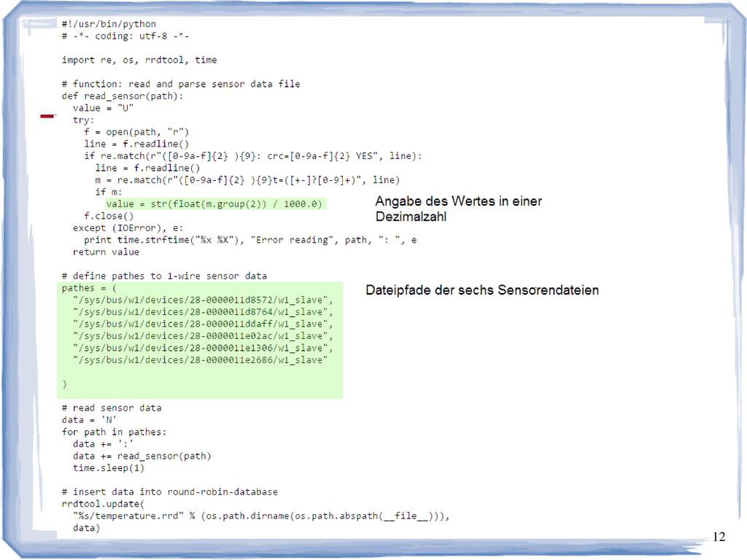The width and height of the screenshot is (747, 560).
Task: Click the line "data = 'N'"
Action: coord(89,420)
